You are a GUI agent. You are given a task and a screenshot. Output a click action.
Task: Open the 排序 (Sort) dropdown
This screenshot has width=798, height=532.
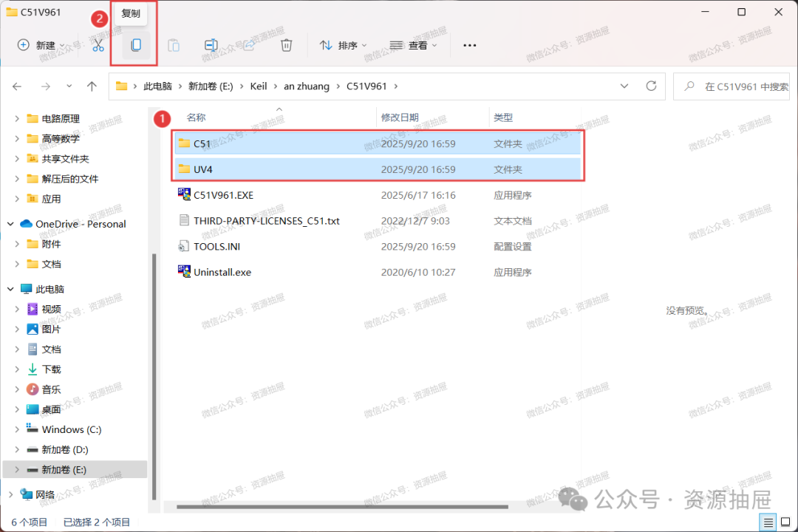[343, 45]
